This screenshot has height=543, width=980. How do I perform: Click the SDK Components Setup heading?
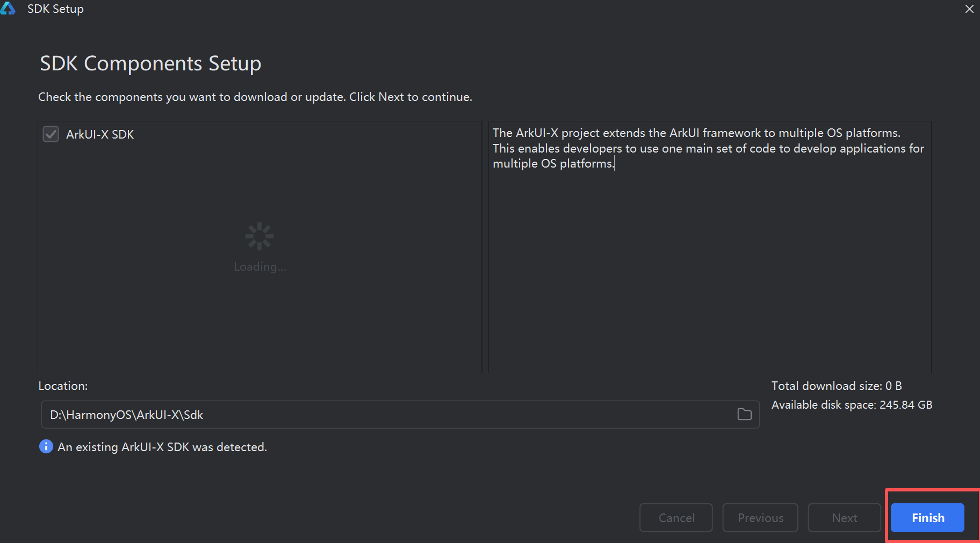(150, 63)
